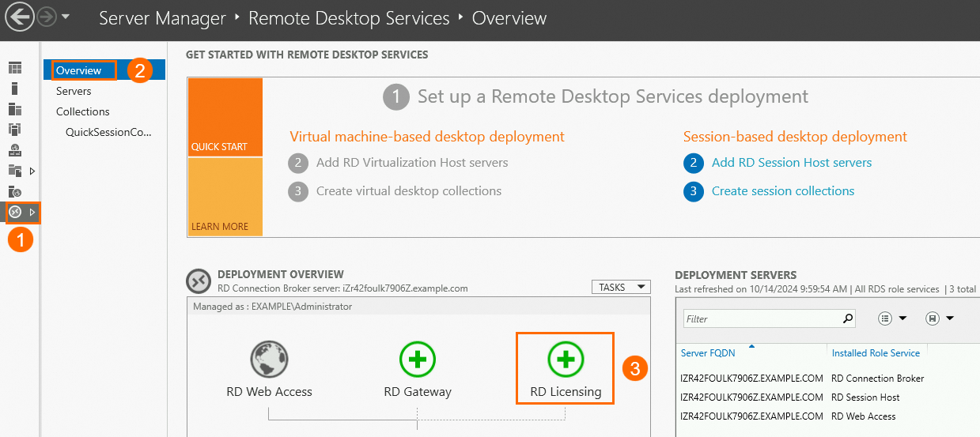This screenshot has height=437, width=980.
Task: Click step 2 circle for Session Host
Action: [x=694, y=163]
